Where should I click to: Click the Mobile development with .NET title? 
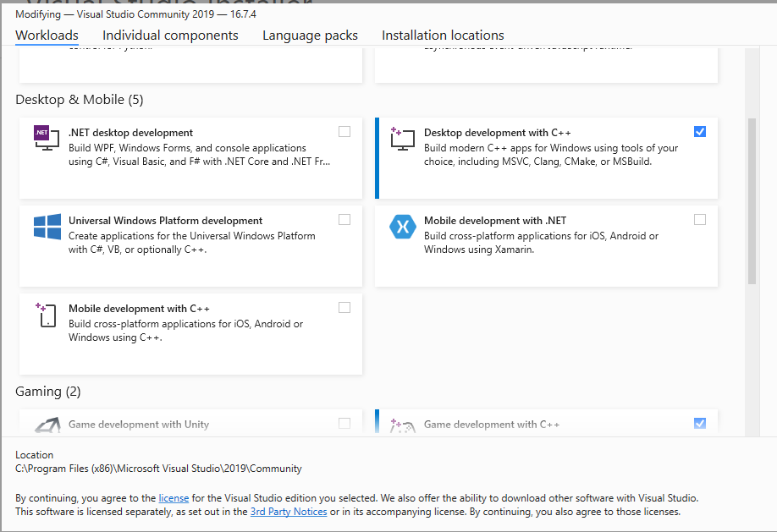[x=495, y=221]
